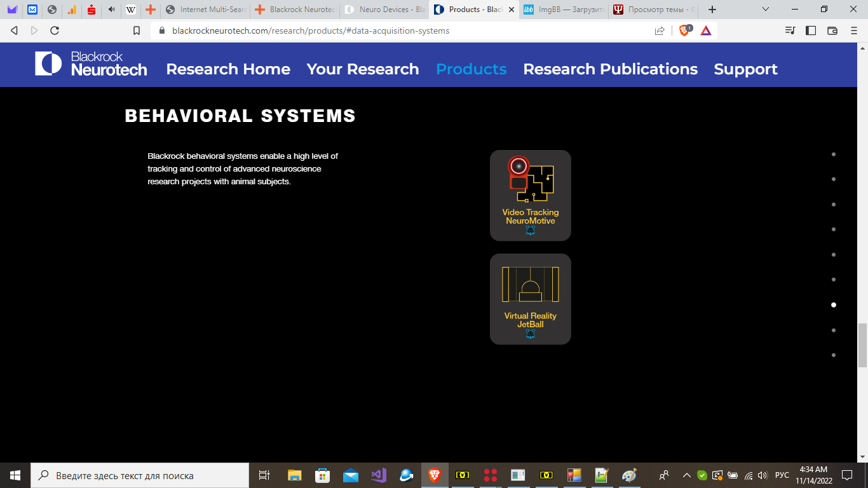
Task: Select the Products nav item
Action: [x=471, y=69]
